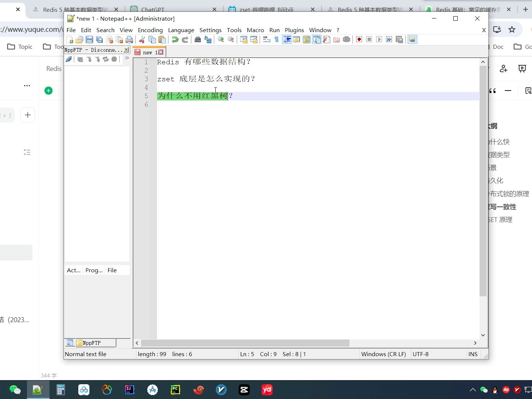
Task: Start macro recording with the red record icon
Action: 359,40
